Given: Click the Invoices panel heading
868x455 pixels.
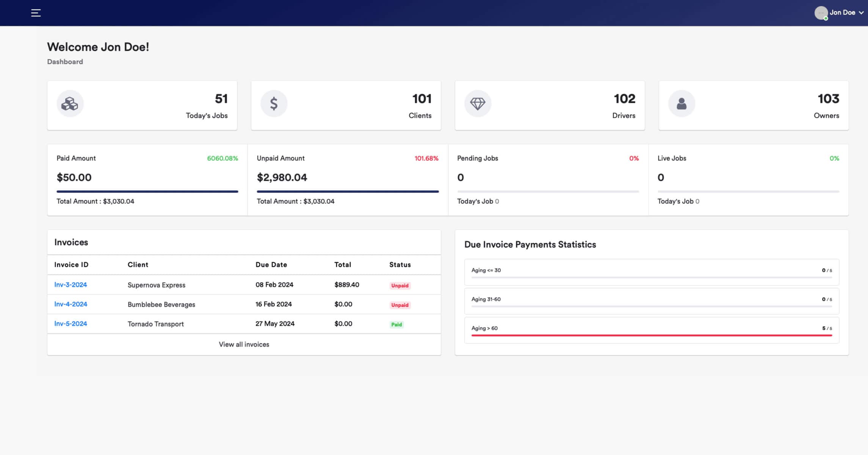Looking at the screenshot, I should point(71,242).
